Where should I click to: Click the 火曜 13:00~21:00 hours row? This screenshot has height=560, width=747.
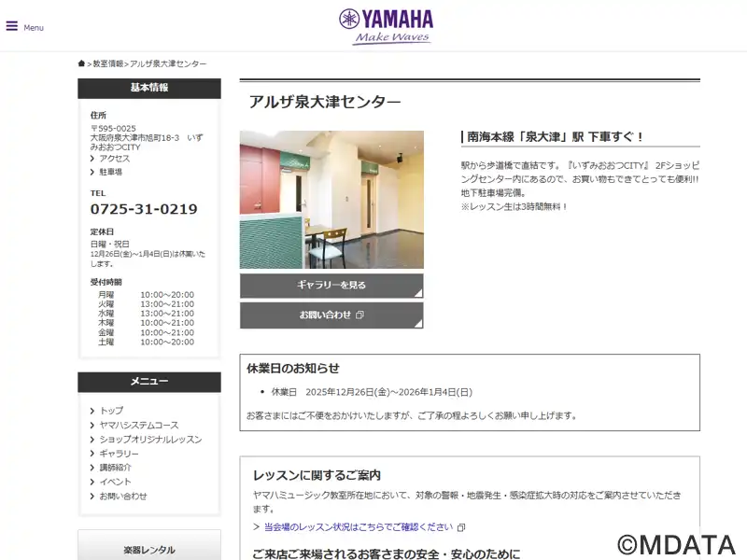pyautogui.click(x=146, y=304)
